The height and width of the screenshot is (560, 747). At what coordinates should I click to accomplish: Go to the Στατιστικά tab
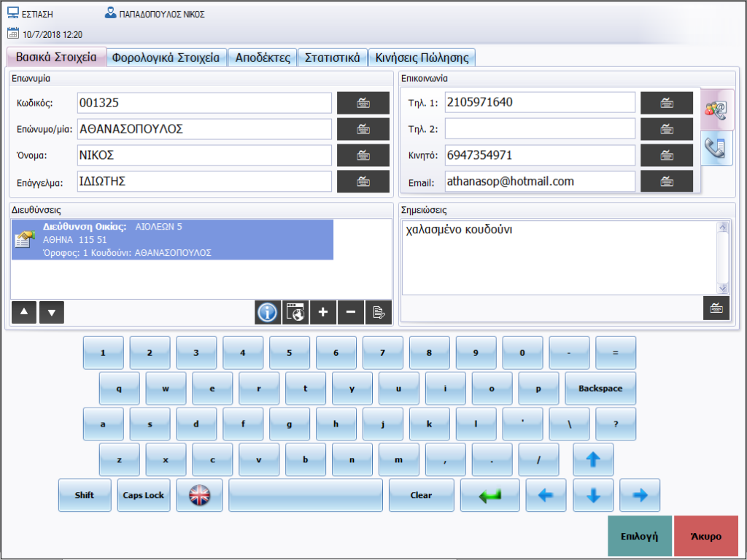pos(333,58)
